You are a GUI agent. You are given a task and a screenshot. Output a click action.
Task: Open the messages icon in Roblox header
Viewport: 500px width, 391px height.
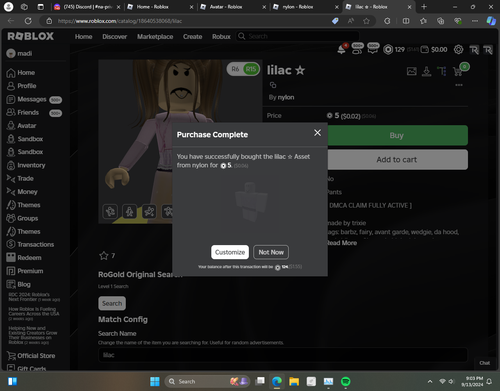pos(373,49)
